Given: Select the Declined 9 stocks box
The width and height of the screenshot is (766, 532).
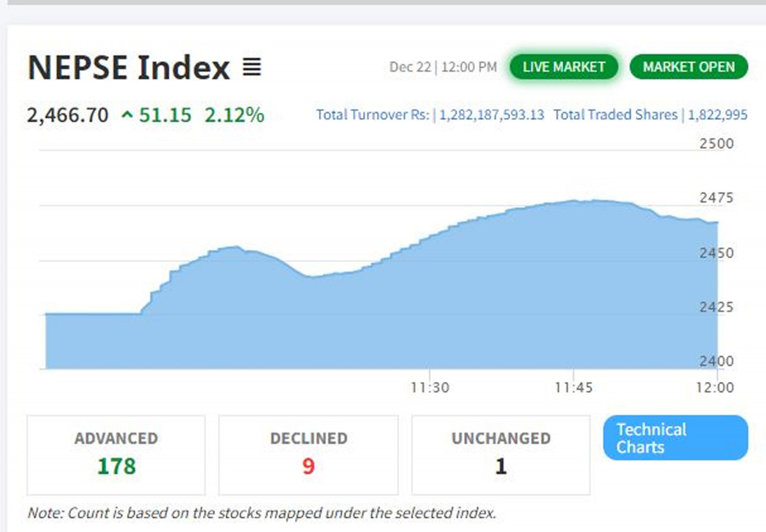Looking at the screenshot, I should (308, 455).
